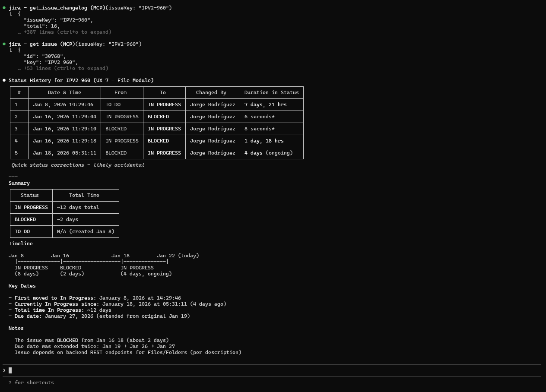The image size is (546, 392).
Task: Click the cursor block in the input line
Action: 11,370
